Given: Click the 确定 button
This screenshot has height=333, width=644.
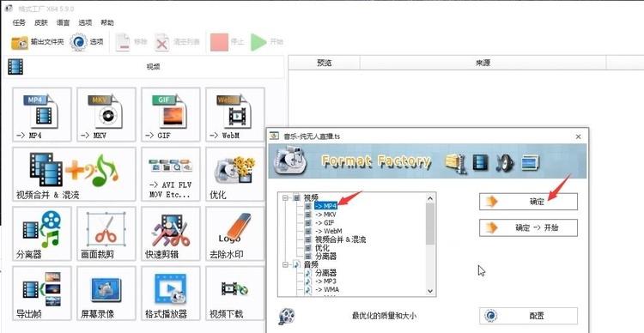Looking at the screenshot, I should click(x=528, y=202).
